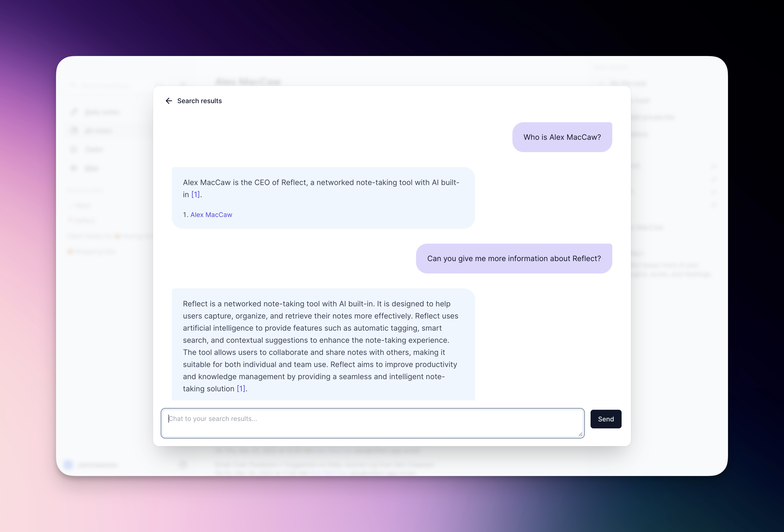Click the blurred 'Alex MacCaw' note title
This screenshot has width=784, height=532.
[x=248, y=82]
